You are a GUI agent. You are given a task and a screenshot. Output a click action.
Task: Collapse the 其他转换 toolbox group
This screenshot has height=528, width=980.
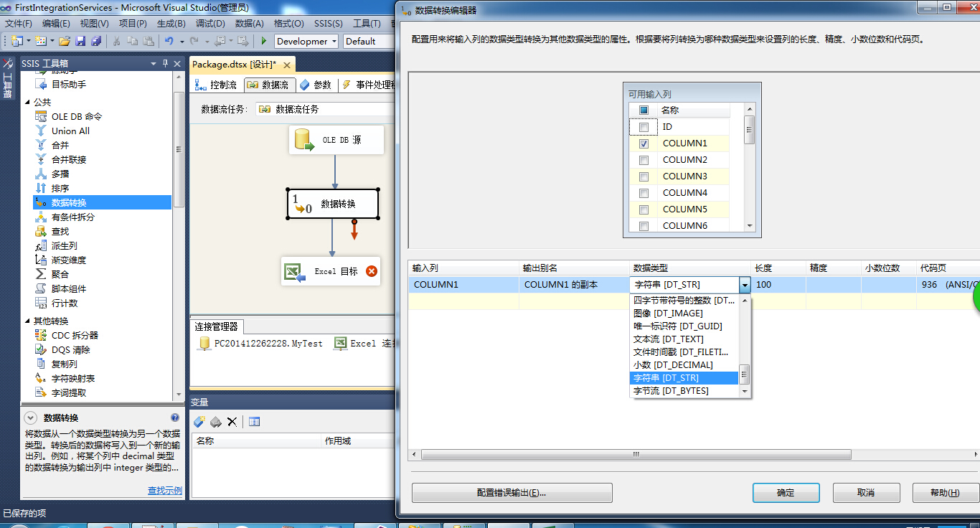(28, 321)
